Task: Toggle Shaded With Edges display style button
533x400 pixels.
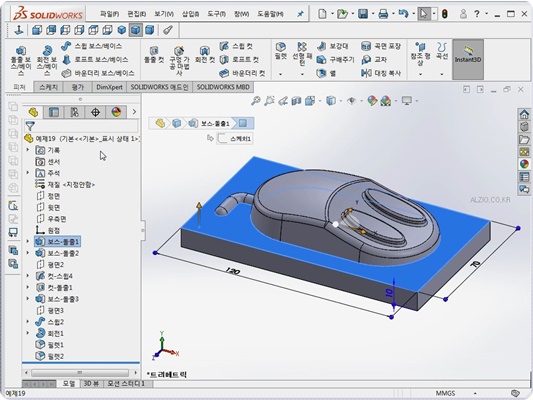Action: pyautogui.click(x=135, y=30)
